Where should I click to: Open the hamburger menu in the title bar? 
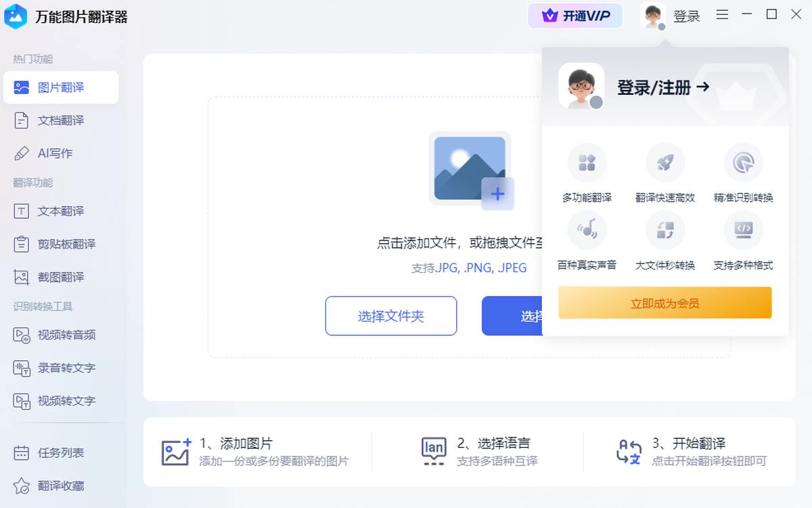(x=722, y=15)
